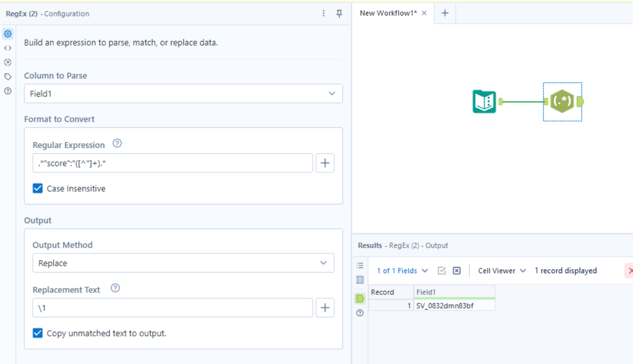Select the Text Input tool on the canvas
Image resolution: width=633 pixels, height=364 pixels.
click(x=483, y=102)
